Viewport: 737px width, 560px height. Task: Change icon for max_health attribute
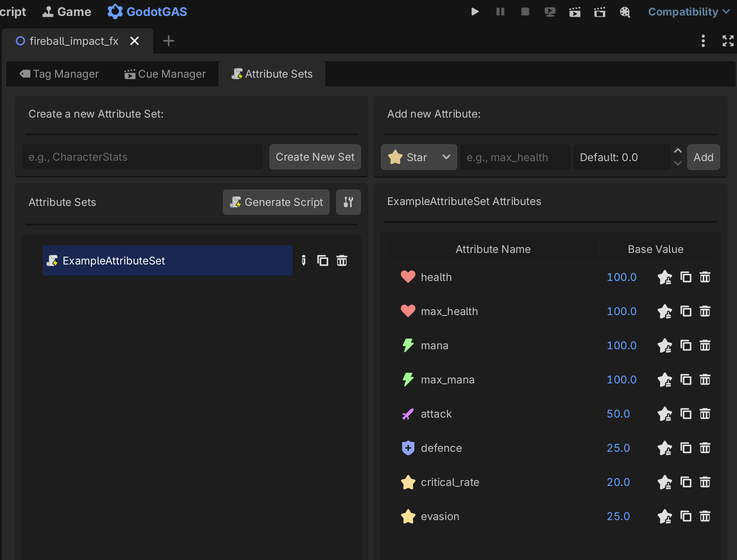tap(665, 312)
